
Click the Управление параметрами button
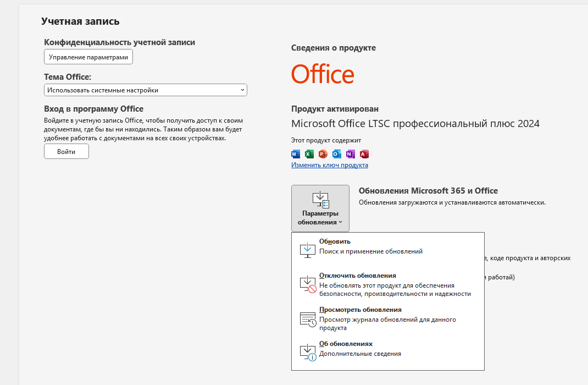pyautogui.click(x=88, y=57)
